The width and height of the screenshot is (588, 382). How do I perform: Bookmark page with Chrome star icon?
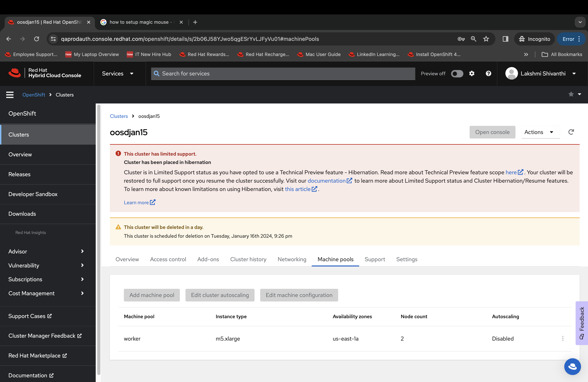point(486,39)
